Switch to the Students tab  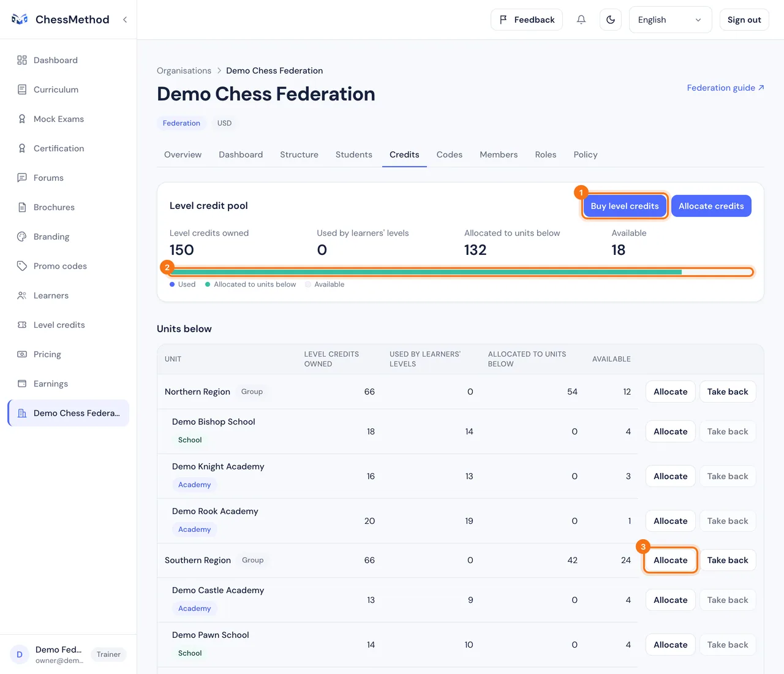click(354, 154)
